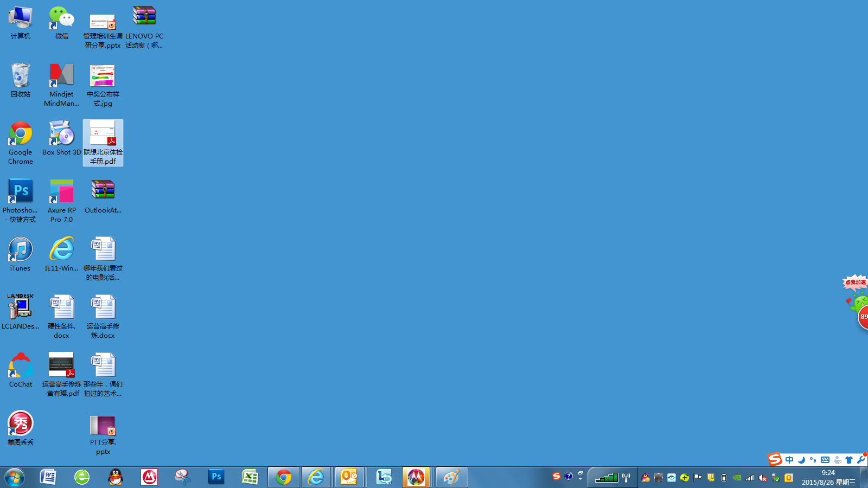Launch 360 browser from the taskbar
The image size is (868, 488).
82,477
